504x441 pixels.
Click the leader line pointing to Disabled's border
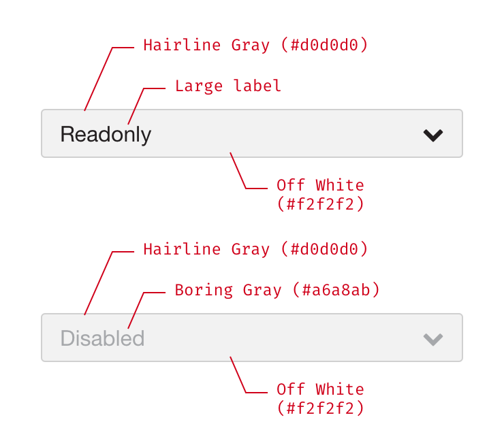[x=99, y=282]
